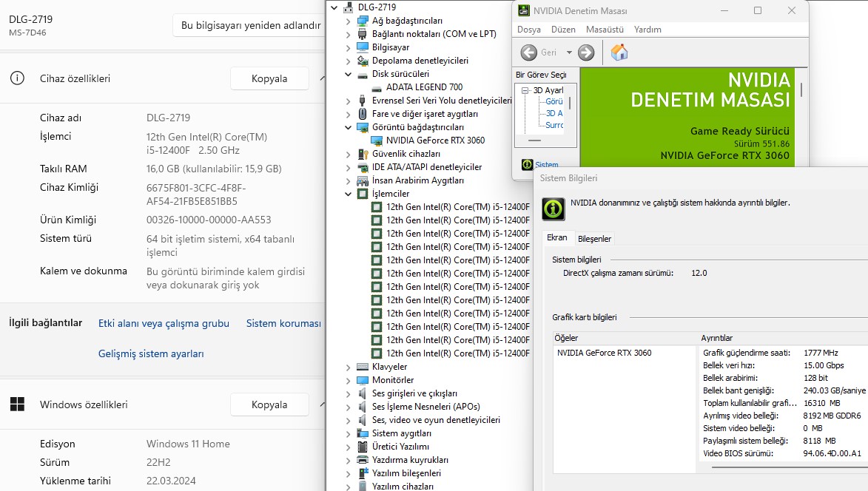The height and width of the screenshot is (491, 868).
Task: Open the Düzen menu
Action: [x=563, y=30]
